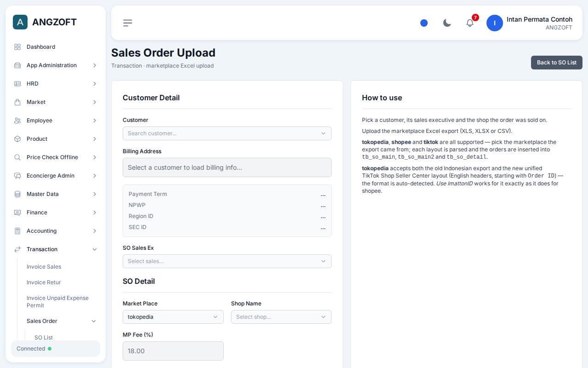Click the Employee people icon

click(x=17, y=121)
